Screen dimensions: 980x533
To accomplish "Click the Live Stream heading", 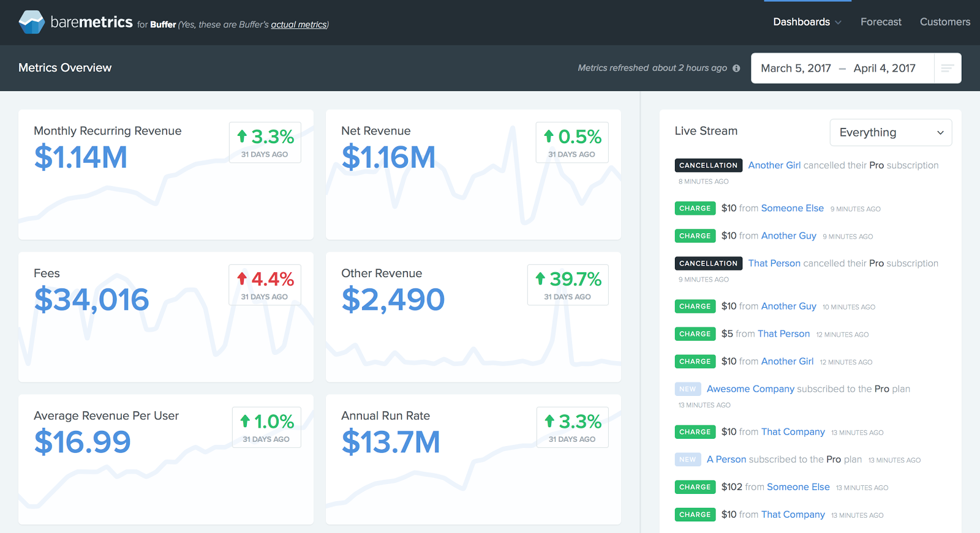I will 706,131.
